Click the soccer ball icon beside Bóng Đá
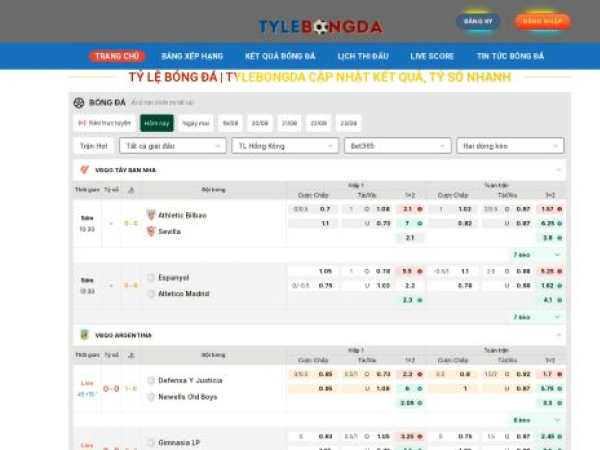The height and width of the screenshot is (450, 600). (79, 102)
